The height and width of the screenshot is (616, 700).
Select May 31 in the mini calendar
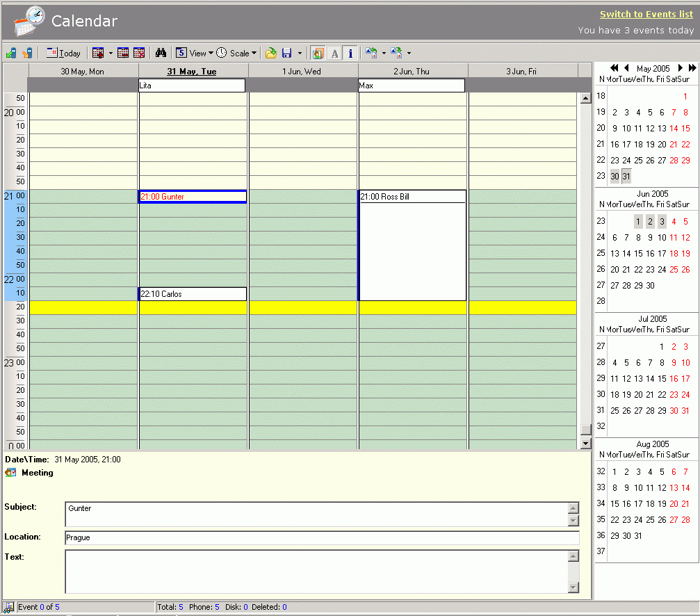626,177
